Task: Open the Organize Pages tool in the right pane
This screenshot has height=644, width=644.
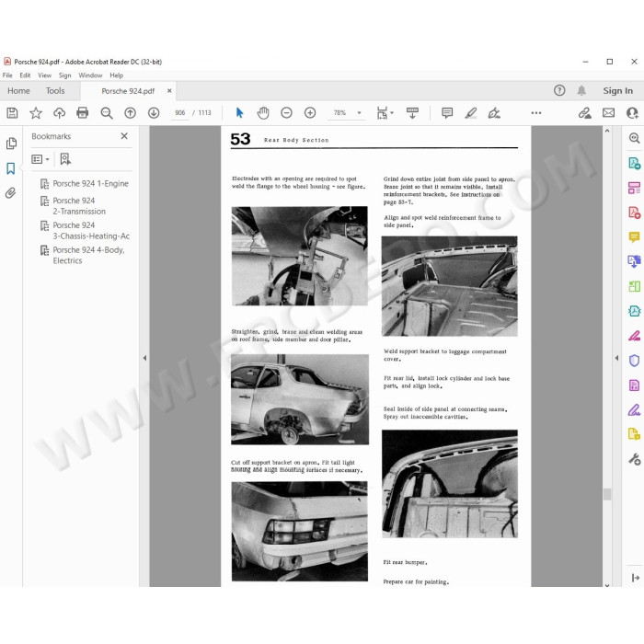Action: tap(634, 188)
